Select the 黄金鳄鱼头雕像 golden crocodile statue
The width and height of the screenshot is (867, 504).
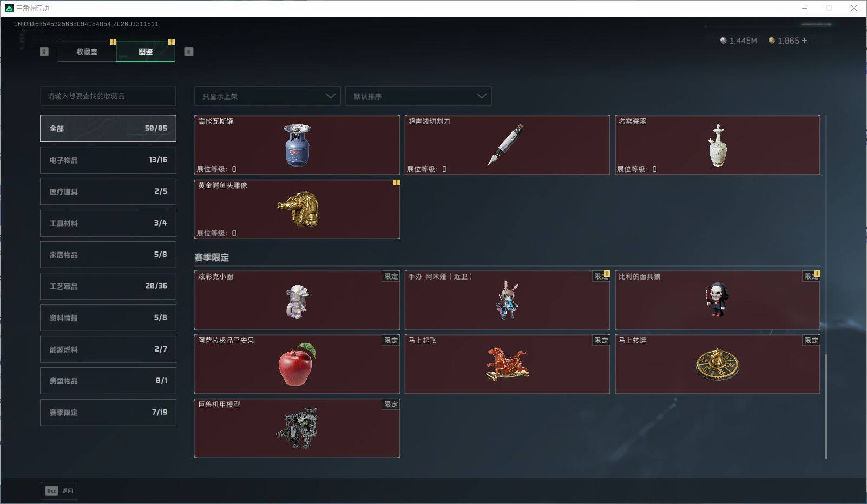[x=297, y=209]
